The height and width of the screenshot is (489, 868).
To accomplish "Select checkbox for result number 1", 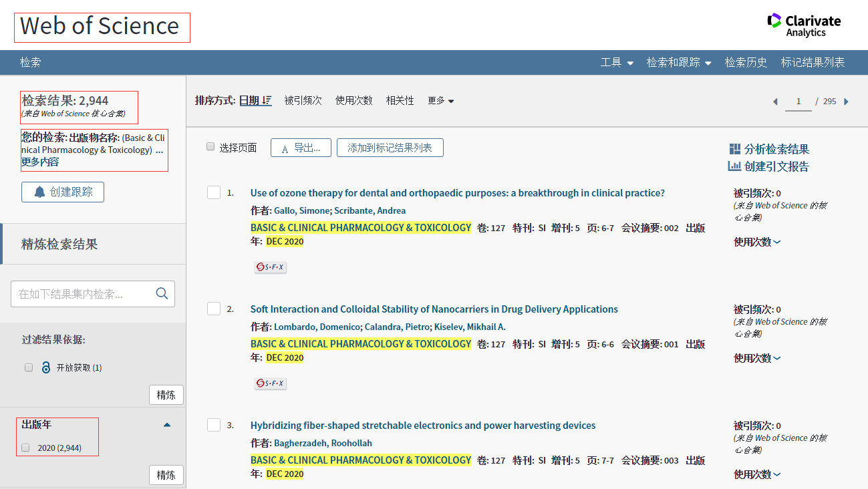I will 214,192.
